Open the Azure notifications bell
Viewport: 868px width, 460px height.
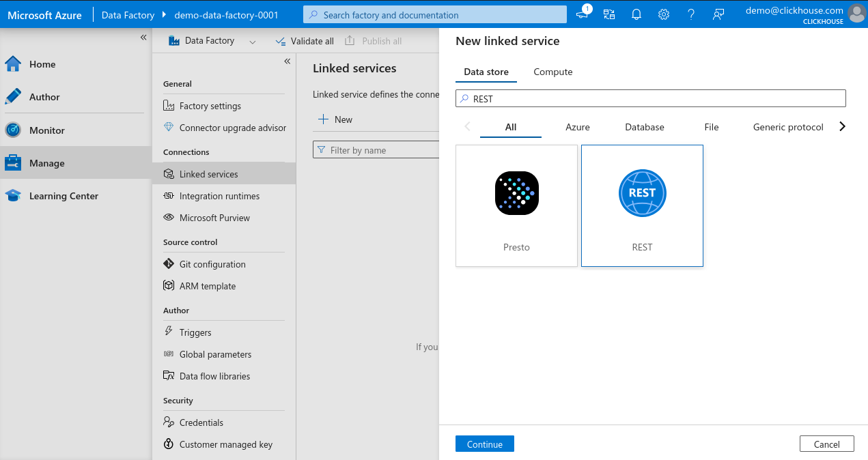[x=636, y=14]
